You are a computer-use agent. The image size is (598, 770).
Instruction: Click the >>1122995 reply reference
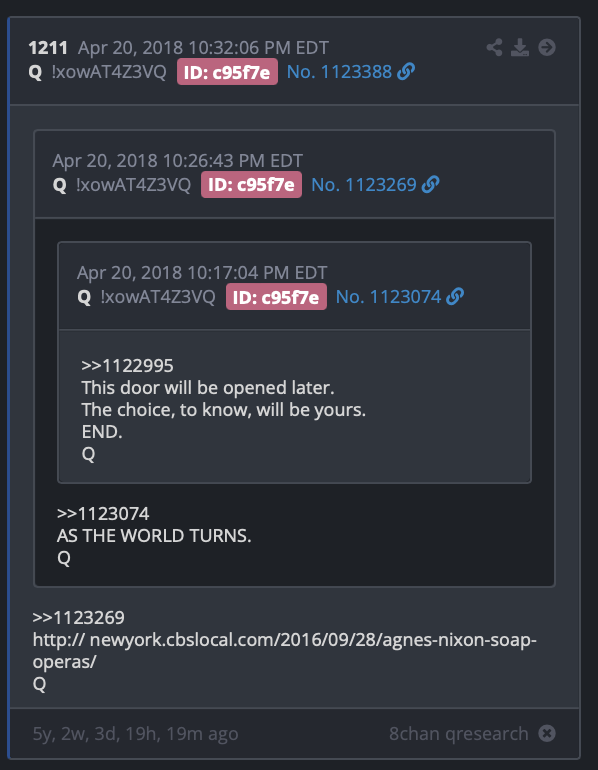click(x=127, y=366)
